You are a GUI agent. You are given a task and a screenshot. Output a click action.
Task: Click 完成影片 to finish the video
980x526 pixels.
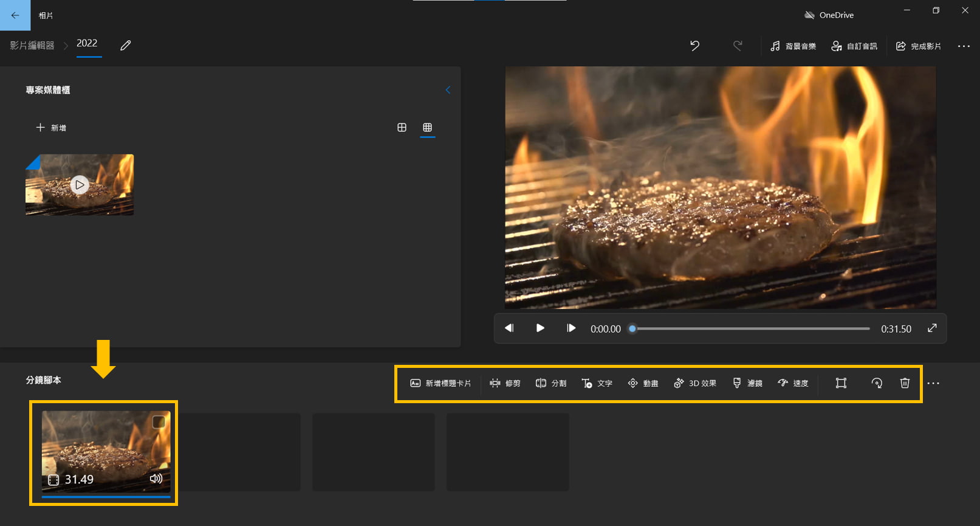pyautogui.click(x=919, y=46)
